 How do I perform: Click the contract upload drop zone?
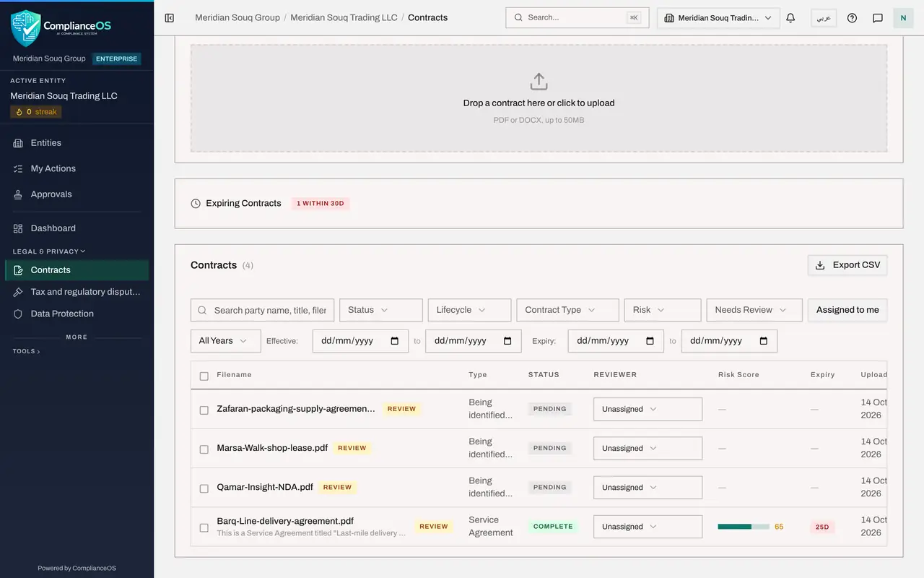(539, 98)
